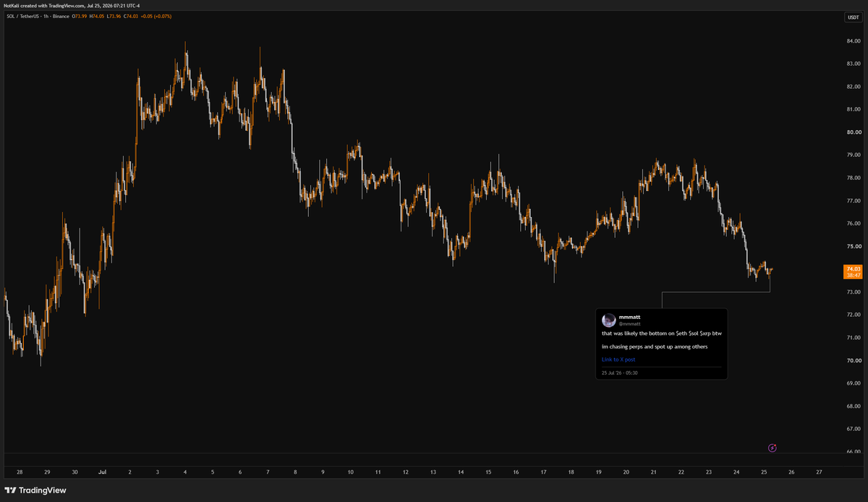The width and height of the screenshot is (868, 502).
Task: Click date label 4 on the time axis
Action: (185, 472)
